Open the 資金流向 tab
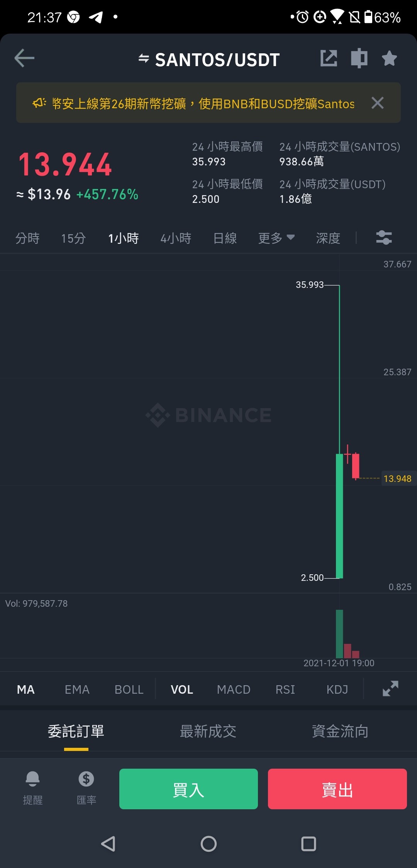The height and width of the screenshot is (868, 417). 340,731
